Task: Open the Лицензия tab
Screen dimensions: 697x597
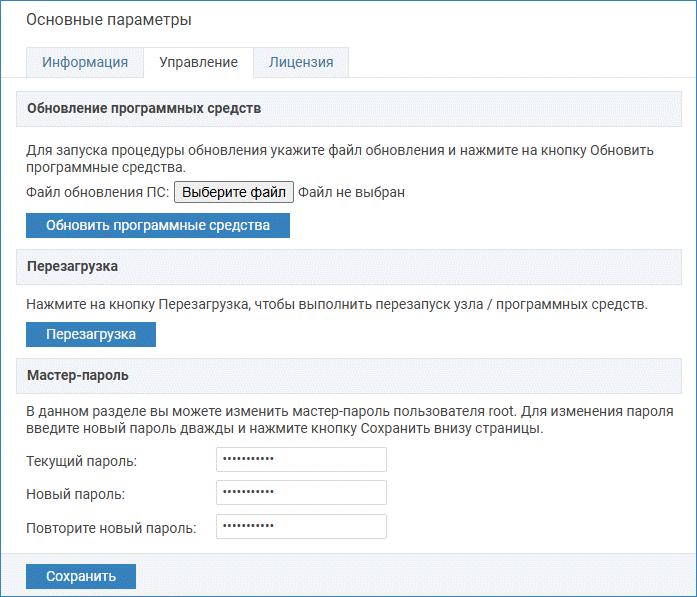Action: pyautogui.click(x=300, y=62)
